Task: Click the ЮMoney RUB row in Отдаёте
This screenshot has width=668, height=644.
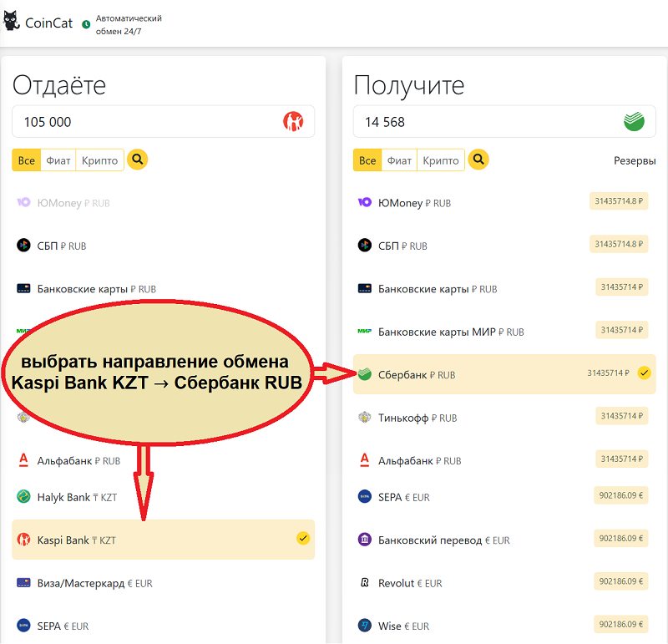Action: coord(163,202)
